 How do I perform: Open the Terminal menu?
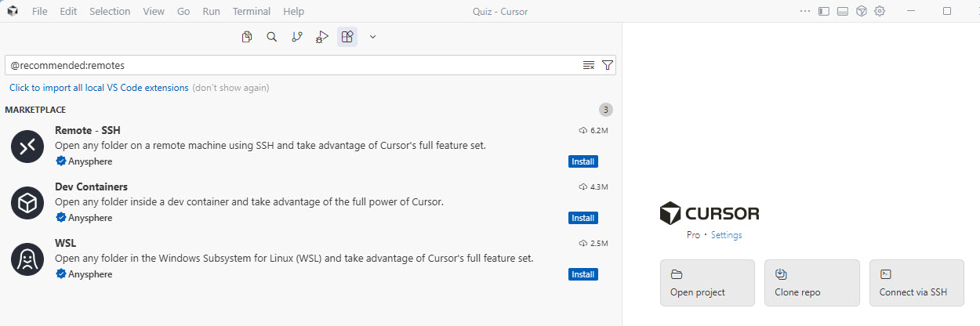pyautogui.click(x=252, y=12)
